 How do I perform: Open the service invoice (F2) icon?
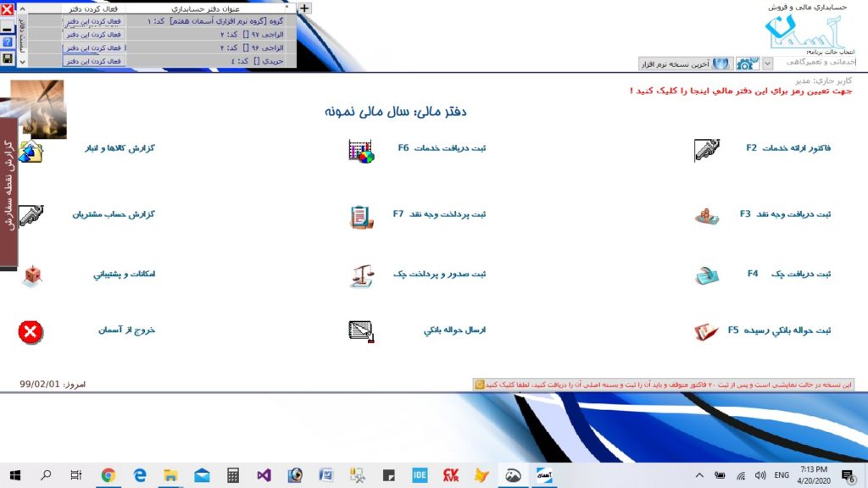(x=707, y=150)
